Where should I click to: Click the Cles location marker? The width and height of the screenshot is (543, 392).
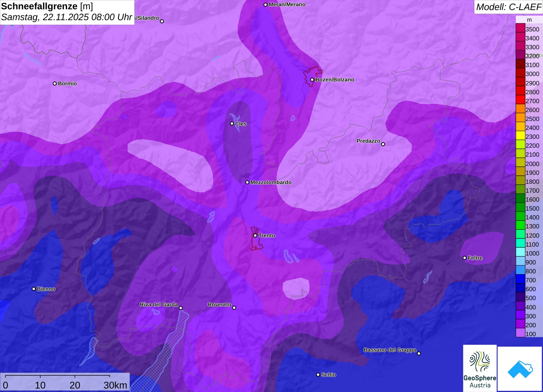[232, 124]
